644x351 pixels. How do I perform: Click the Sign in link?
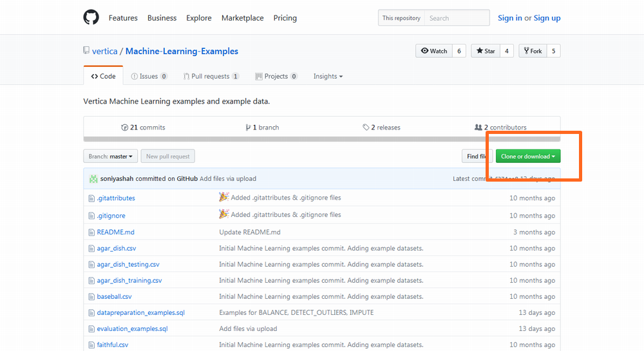coord(509,18)
